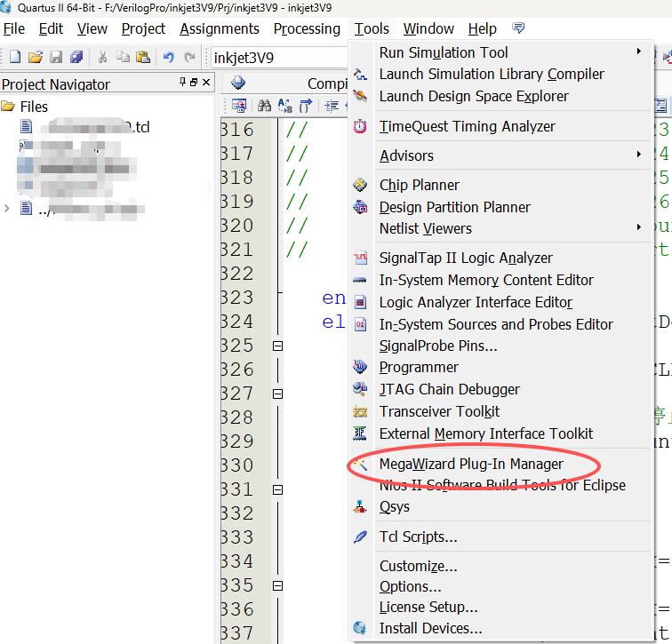The image size is (672, 644).
Task: Open MegaWizard Plug-In Manager
Action: [471, 465]
